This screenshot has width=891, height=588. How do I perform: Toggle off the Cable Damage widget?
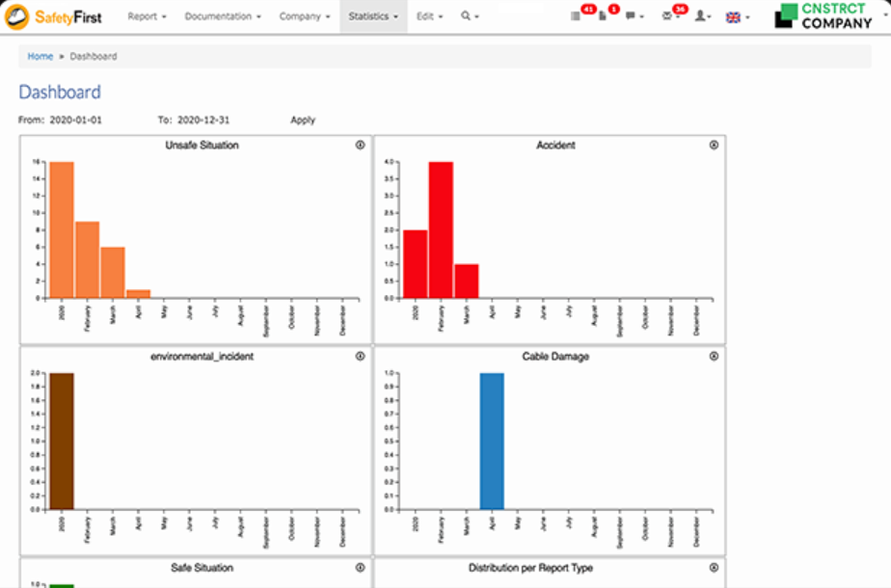pyautogui.click(x=712, y=356)
